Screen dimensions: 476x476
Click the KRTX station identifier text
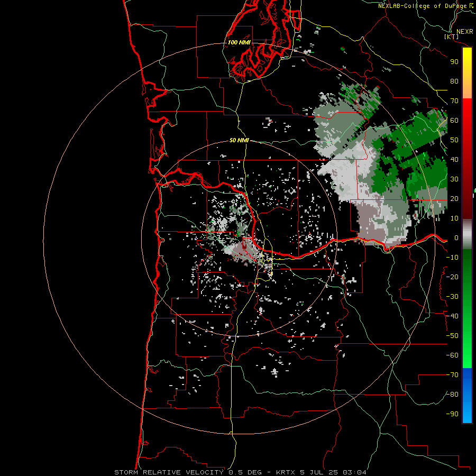point(286,472)
